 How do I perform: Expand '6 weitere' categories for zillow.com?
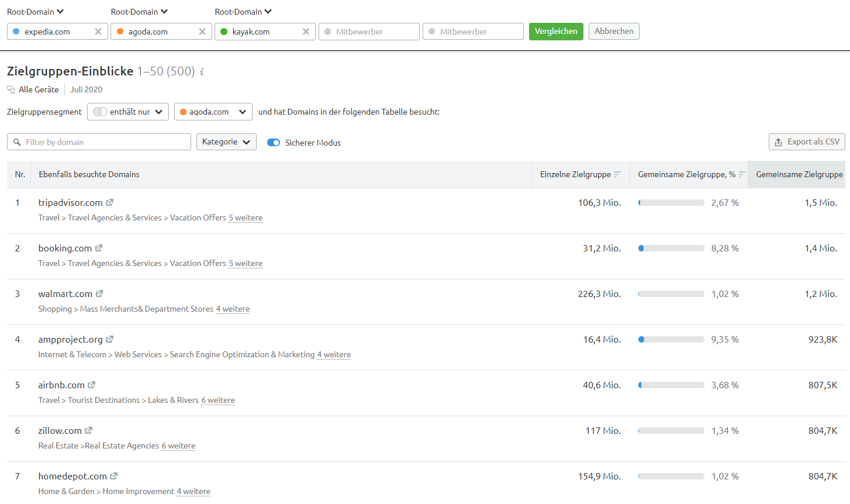(178, 446)
